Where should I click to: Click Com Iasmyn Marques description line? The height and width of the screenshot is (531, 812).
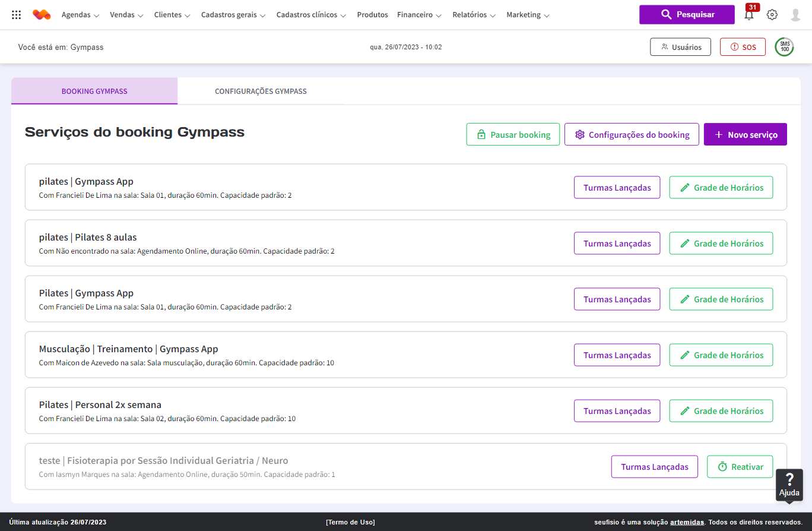[187, 475]
